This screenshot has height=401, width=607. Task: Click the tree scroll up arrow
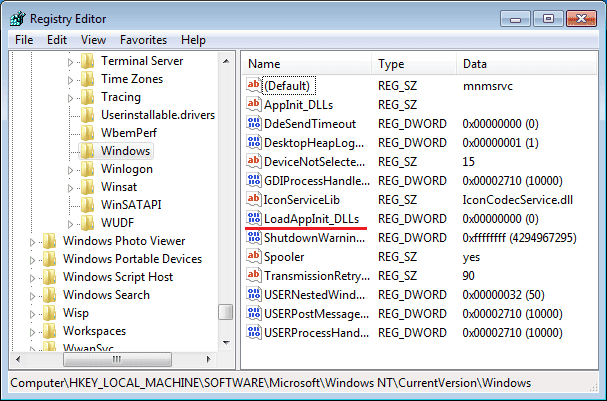point(226,61)
